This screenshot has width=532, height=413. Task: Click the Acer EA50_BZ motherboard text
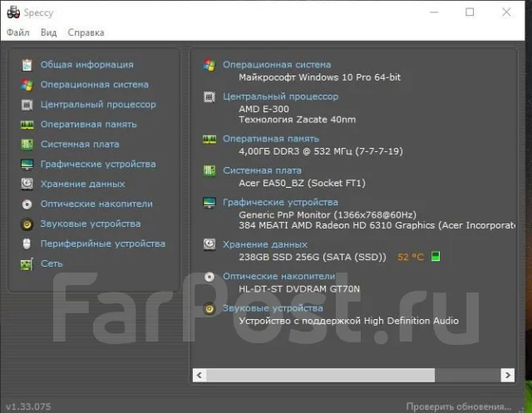302,183
